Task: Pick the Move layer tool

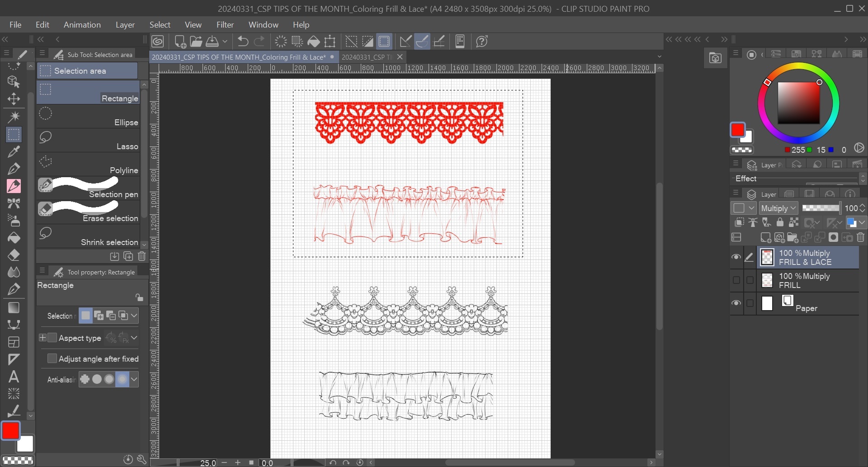Action: click(14, 99)
